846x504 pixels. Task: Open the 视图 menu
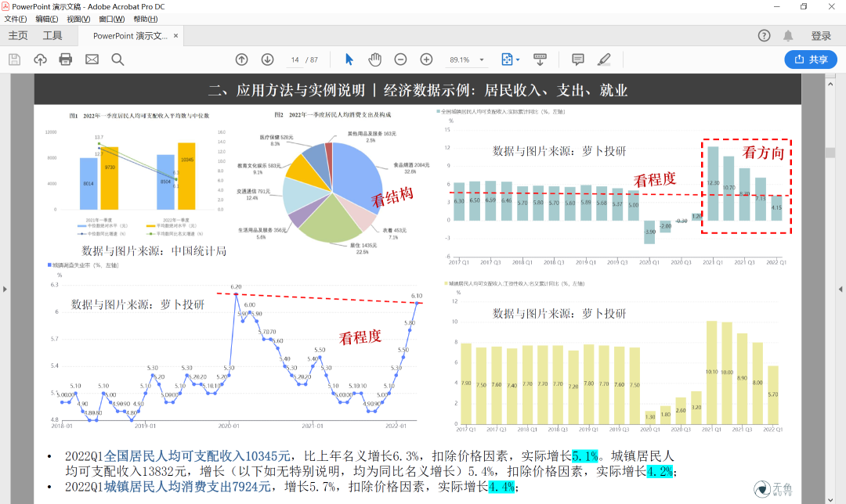(78, 19)
